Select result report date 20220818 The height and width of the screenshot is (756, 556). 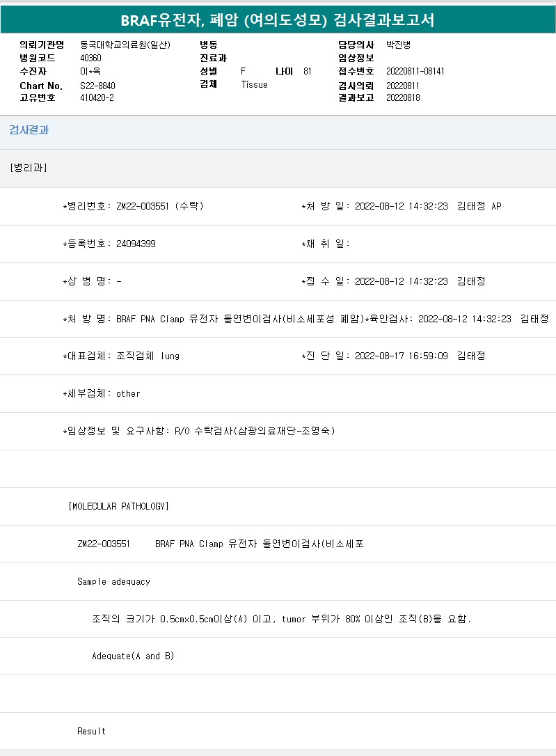pyautogui.click(x=403, y=98)
